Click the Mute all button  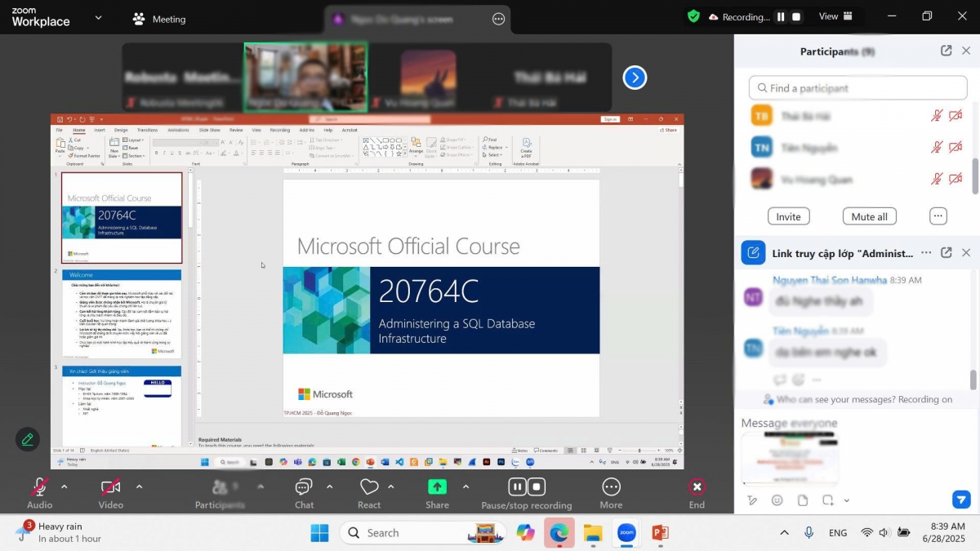870,216
